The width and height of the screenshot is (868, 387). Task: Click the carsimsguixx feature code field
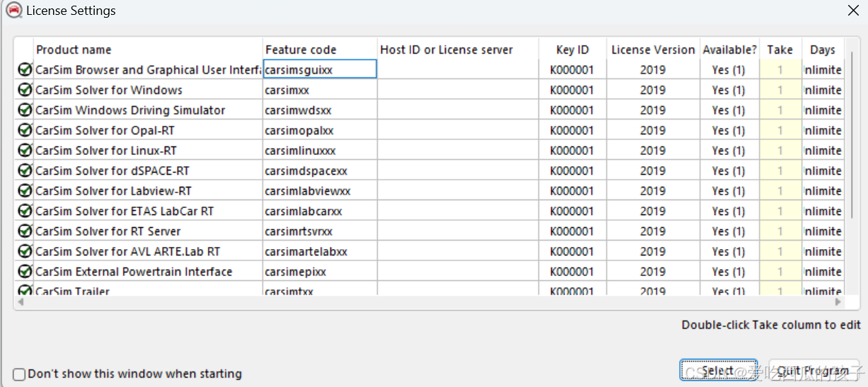point(320,69)
